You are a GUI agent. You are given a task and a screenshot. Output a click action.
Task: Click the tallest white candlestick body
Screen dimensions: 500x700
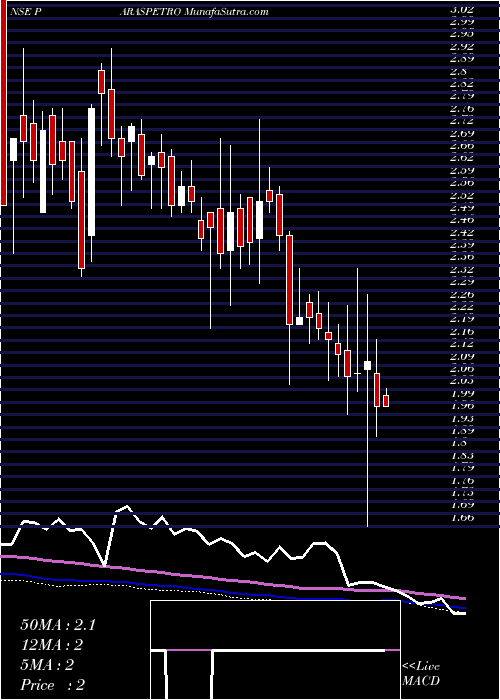[x=92, y=172]
